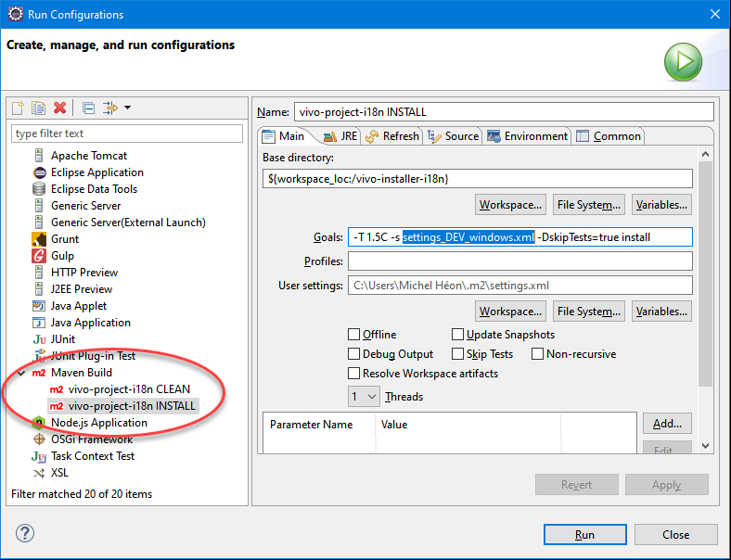
Task: Click the Run button
Action: (584, 534)
